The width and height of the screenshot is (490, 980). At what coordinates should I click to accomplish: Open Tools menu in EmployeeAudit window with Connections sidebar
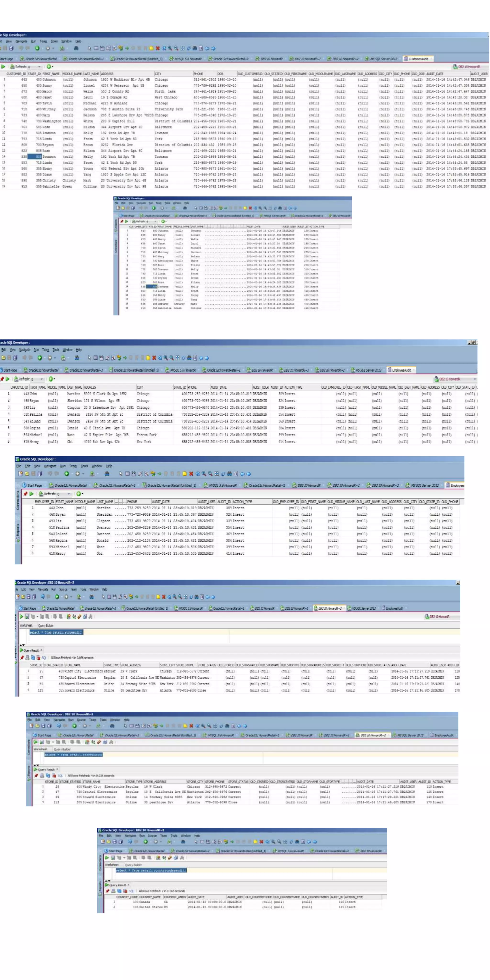(x=84, y=466)
